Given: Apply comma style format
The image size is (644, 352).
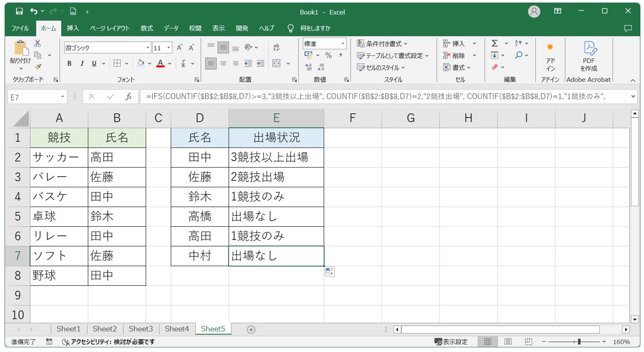Looking at the screenshot, I should click(x=340, y=55).
